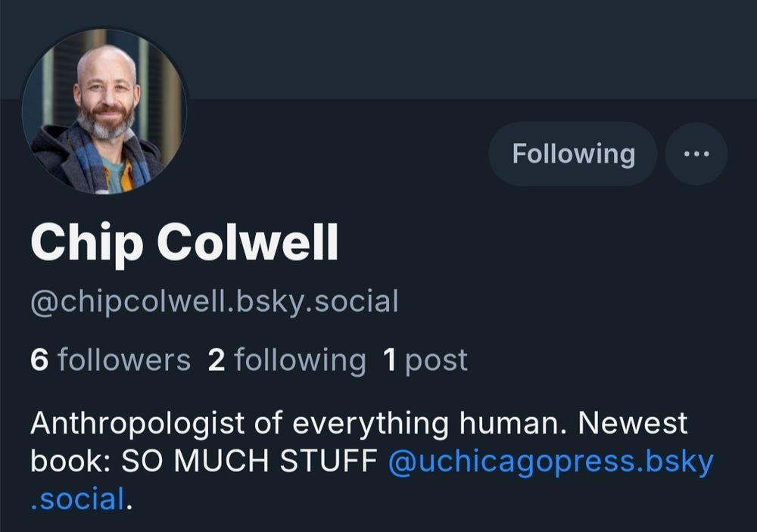Viewport: 757px width, 532px height.
Task: Click the @chipcolwell.bsky.social handle
Action: (214, 302)
